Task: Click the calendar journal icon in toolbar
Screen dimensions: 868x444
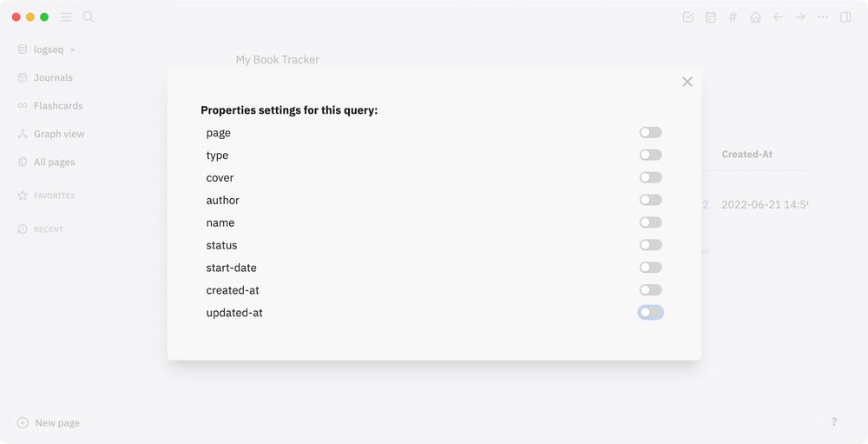Action: pos(711,17)
